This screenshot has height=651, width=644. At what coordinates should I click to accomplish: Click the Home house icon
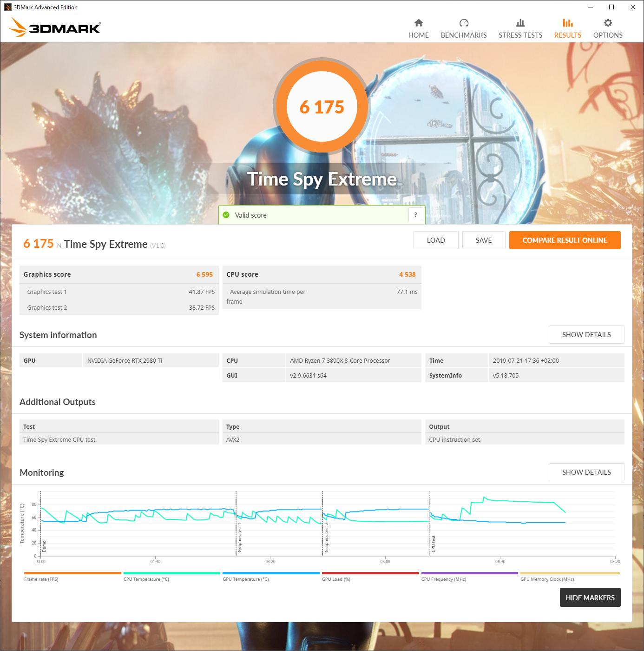tap(419, 23)
